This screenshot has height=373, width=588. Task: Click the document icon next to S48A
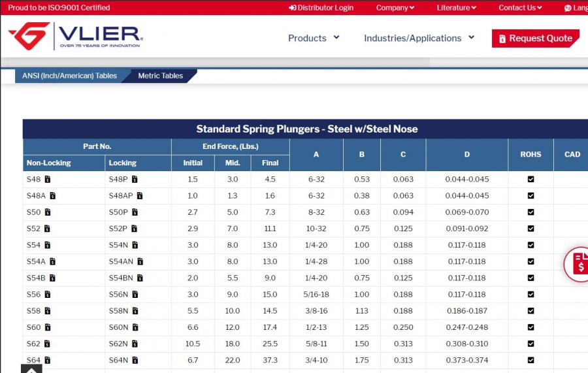coord(52,196)
